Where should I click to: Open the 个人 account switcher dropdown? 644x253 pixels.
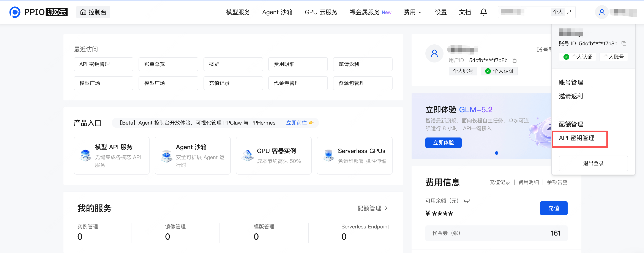point(537,12)
